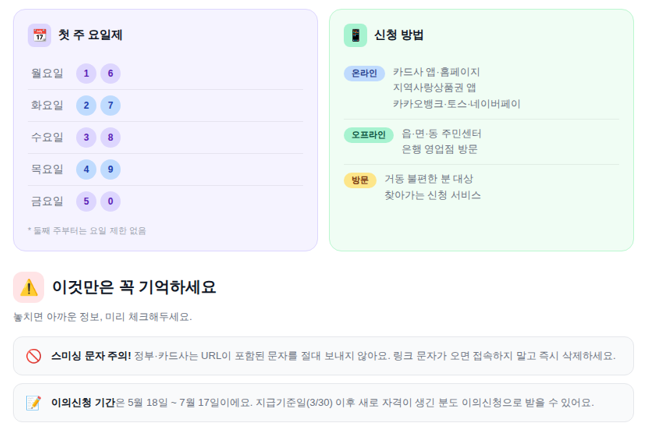Click the calendar icon beside 첫 주 요일제

pos(39,35)
